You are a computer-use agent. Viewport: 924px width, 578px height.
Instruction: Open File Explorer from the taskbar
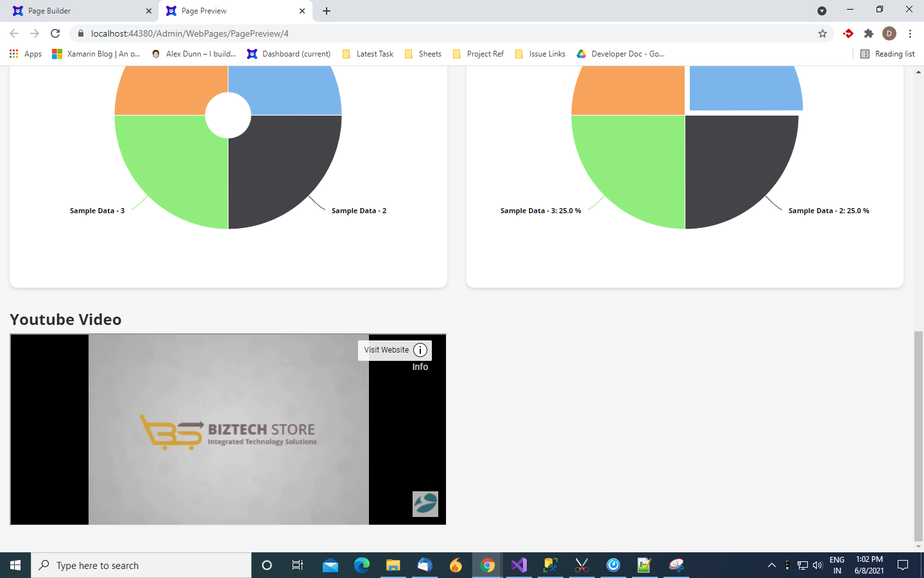[393, 565]
